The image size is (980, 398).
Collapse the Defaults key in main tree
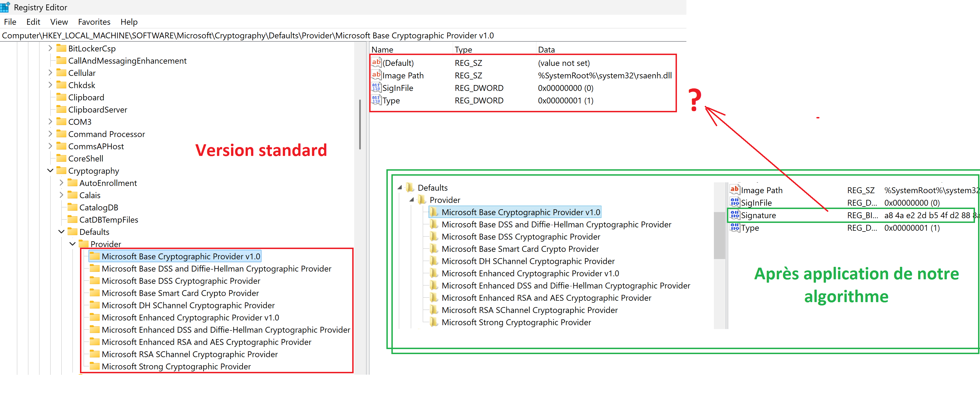61,232
